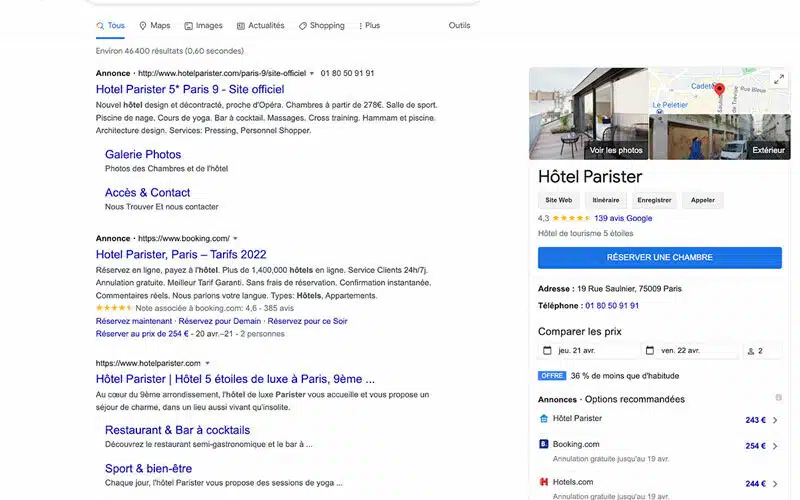Open the Outils search tools
800x500 pixels.
click(459, 25)
